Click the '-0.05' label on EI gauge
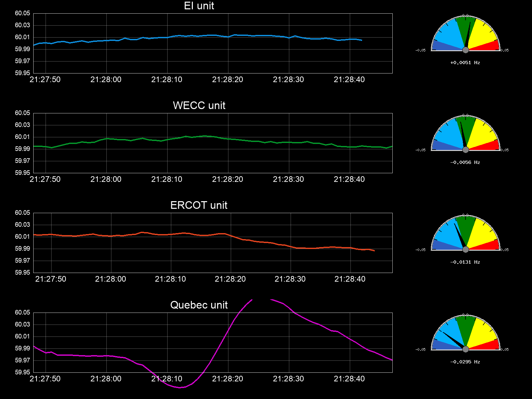This screenshot has height=399, width=532. click(x=421, y=50)
